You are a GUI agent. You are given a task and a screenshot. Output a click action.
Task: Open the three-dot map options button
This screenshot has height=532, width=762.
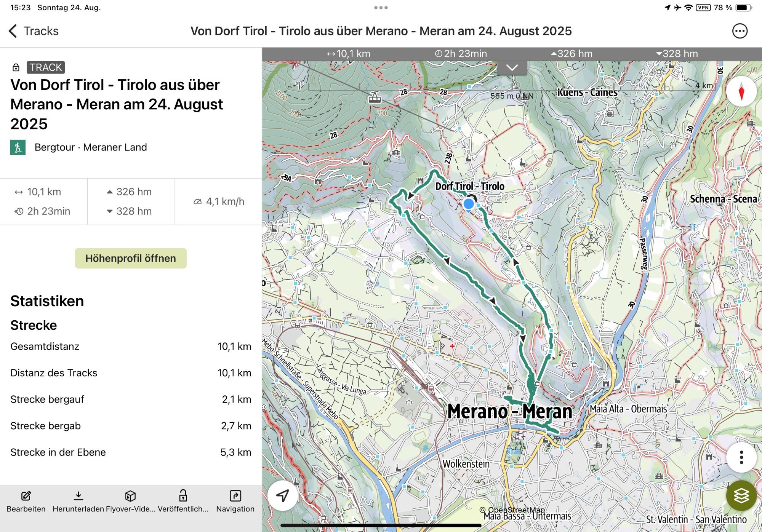[x=741, y=457]
